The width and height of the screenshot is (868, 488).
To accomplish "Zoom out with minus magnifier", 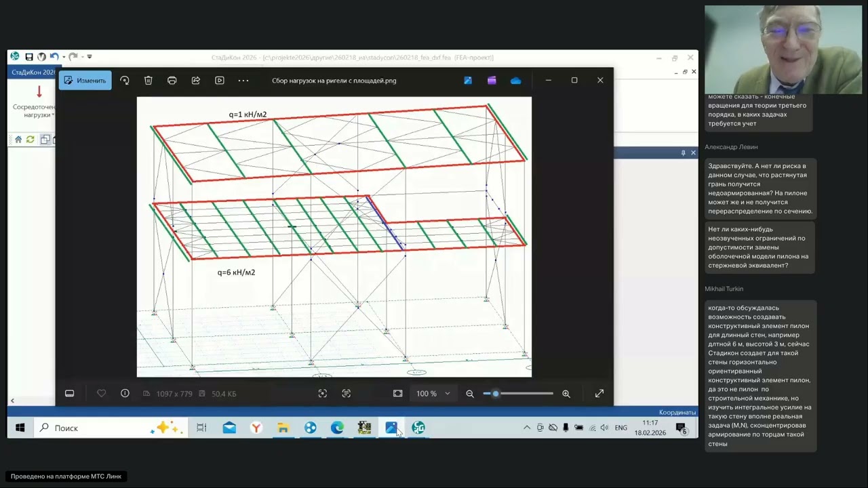I will 470,393.
